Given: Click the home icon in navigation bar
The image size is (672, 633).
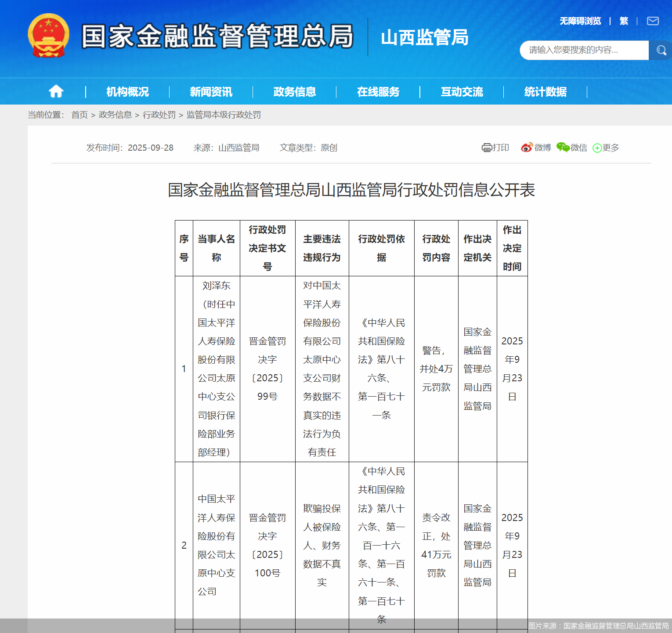Looking at the screenshot, I should coord(56,91).
